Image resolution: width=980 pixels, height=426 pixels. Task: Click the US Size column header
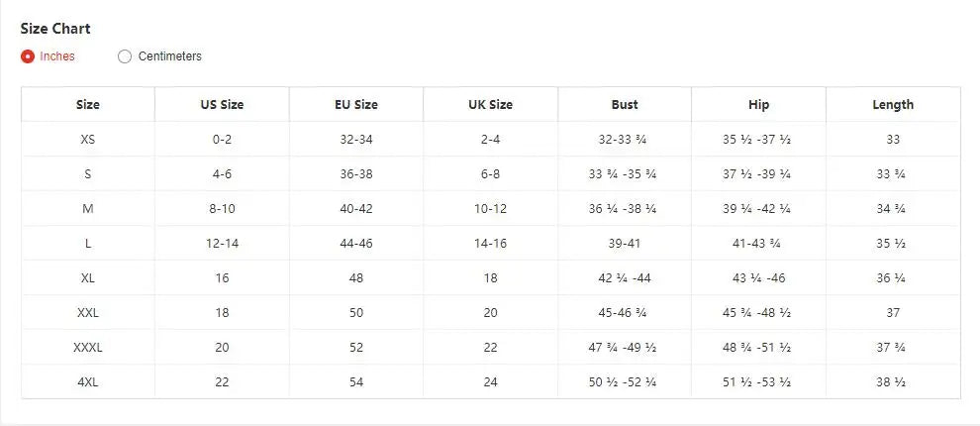pyautogui.click(x=222, y=104)
